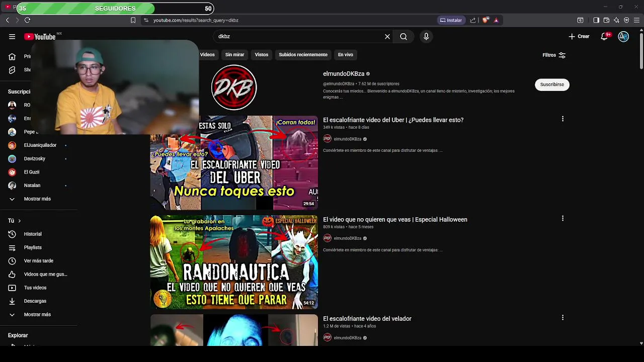Screen dimensions: 644x362
Task: Open Leo AI sparkle icon
Action: pos(616,20)
